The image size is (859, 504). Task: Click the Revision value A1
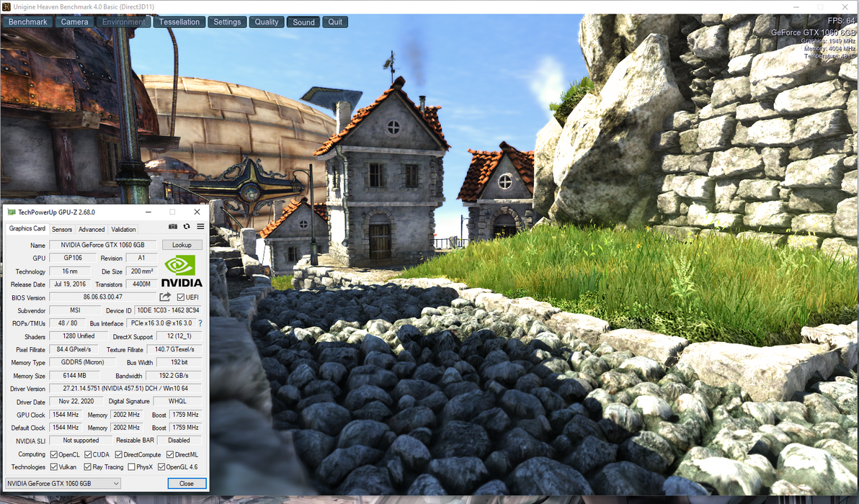pyautogui.click(x=141, y=258)
